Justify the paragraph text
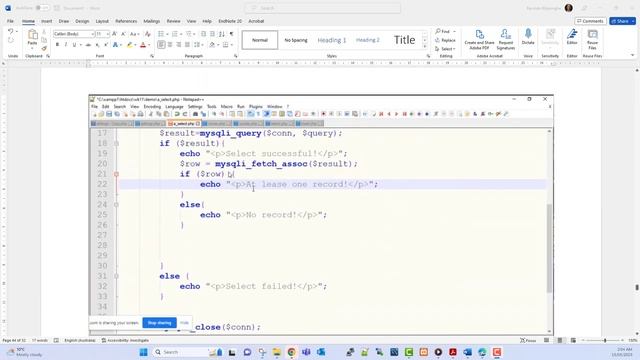The image size is (640, 360). 187,44
